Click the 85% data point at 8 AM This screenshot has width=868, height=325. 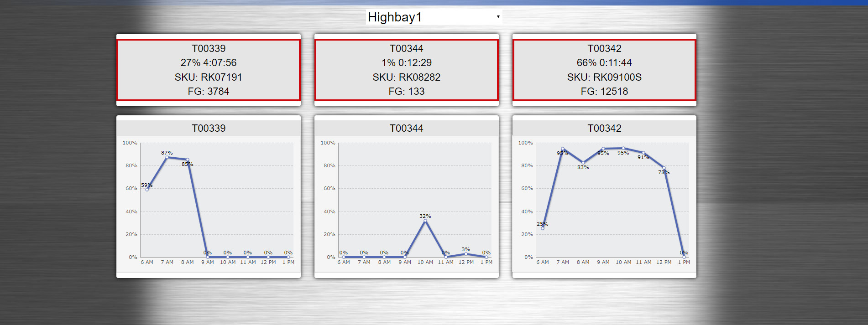point(188,160)
